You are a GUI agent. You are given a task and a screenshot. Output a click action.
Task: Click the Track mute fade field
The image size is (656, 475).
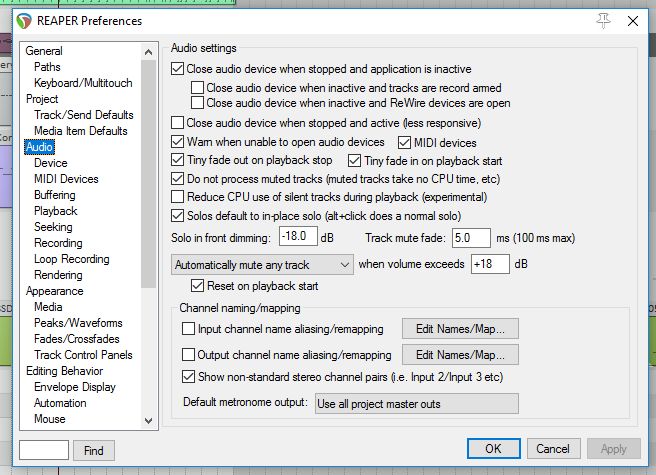point(471,238)
